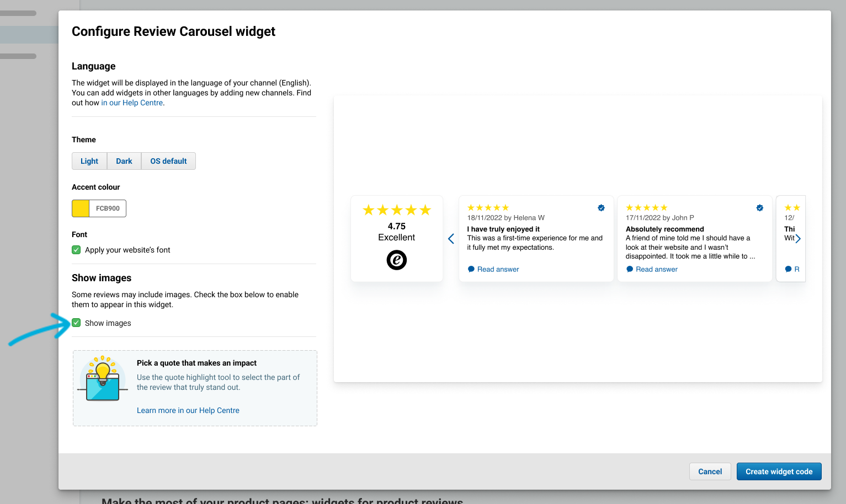This screenshot has height=504, width=846.
Task: Choose the OS default theme
Action: click(x=168, y=161)
